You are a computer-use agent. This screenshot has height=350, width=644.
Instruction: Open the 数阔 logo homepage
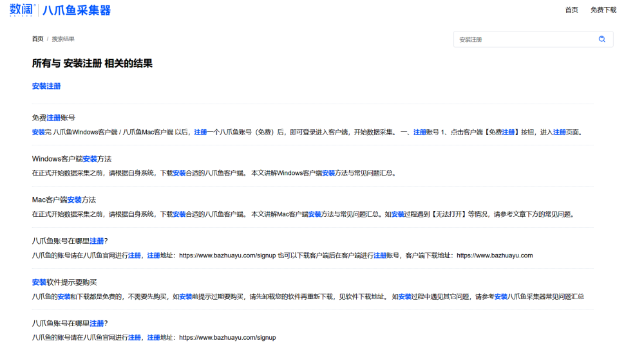coord(22,10)
